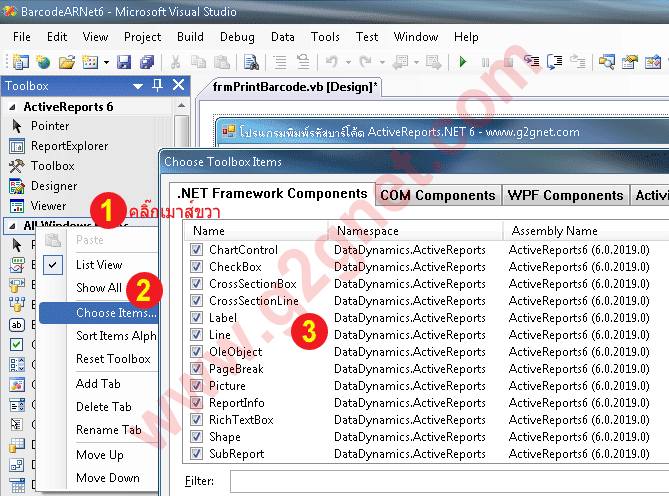Click the Find in Files icon

click(x=251, y=62)
